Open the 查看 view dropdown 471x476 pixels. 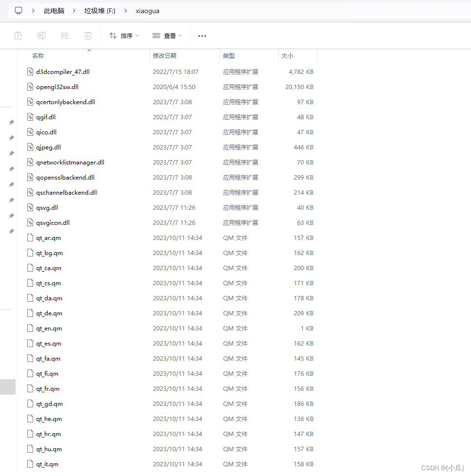[x=167, y=36]
